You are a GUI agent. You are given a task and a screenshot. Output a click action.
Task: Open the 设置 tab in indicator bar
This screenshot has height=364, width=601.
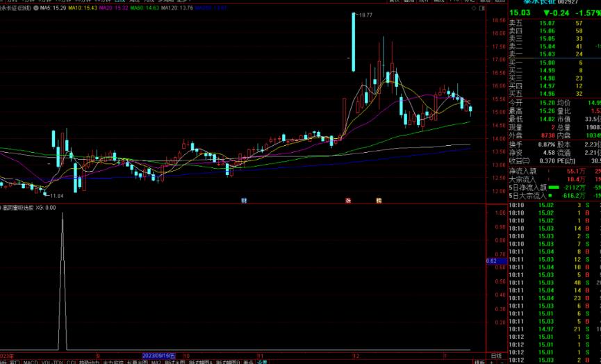(x=262, y=362)
